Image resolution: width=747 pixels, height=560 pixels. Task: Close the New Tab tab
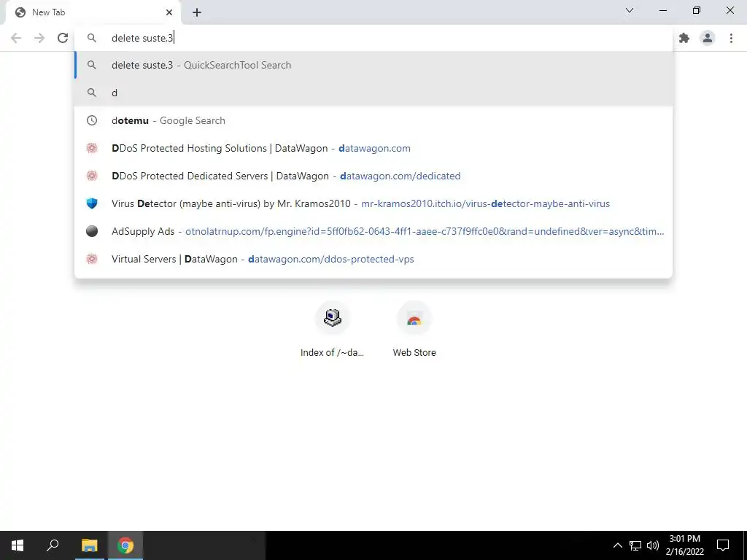[x=169, y=12]
